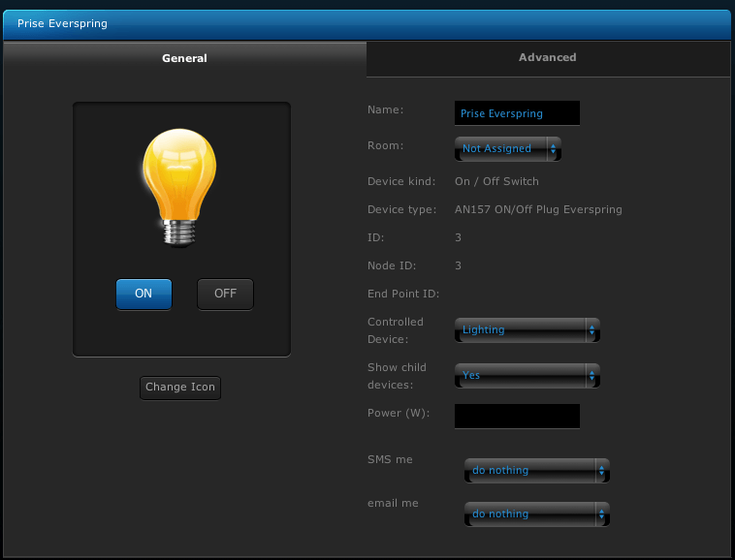Viewport: 735px width, 560px height.
Task: Turn the device ON
Action: pos(144,294)
